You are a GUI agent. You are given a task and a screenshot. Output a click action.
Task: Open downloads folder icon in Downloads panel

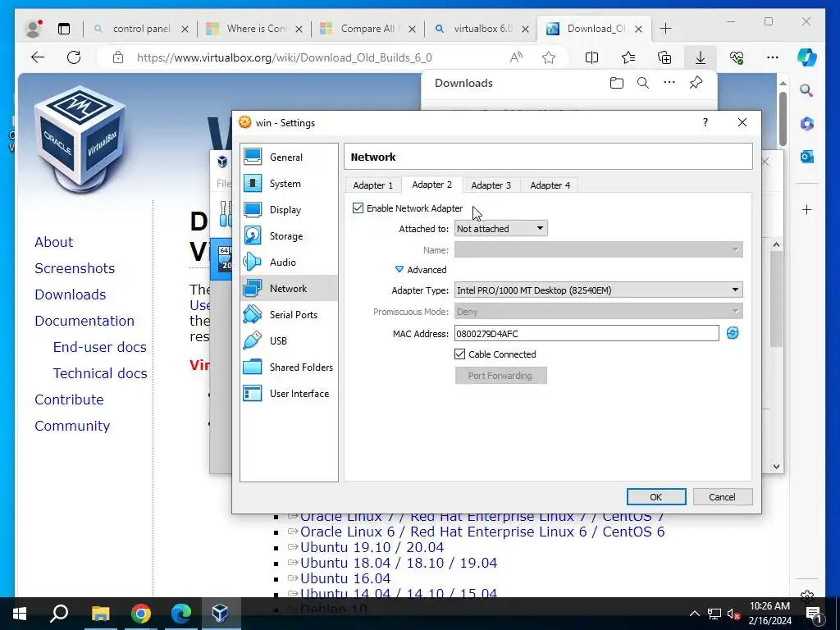coord(617,83)
